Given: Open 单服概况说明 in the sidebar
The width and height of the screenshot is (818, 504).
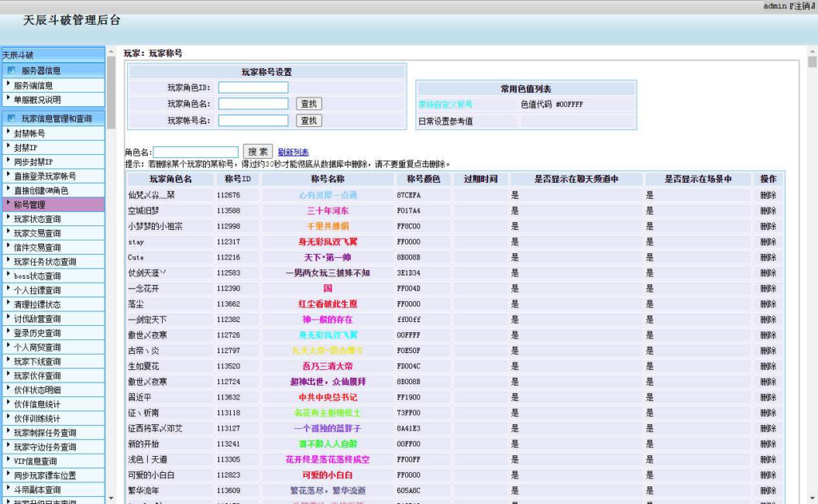Looking at the screenshot, I should click(x=53, y=99).
